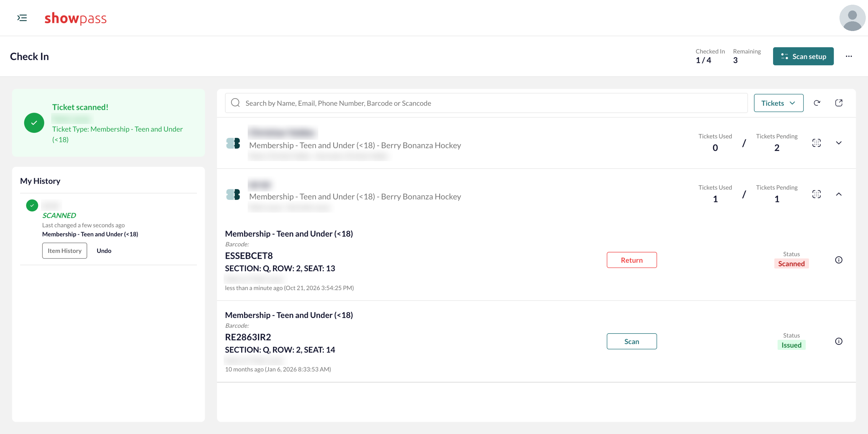Click the Scanned status badge
The height and width of the screenshot is (434, 868).
[x=791, y=263]
